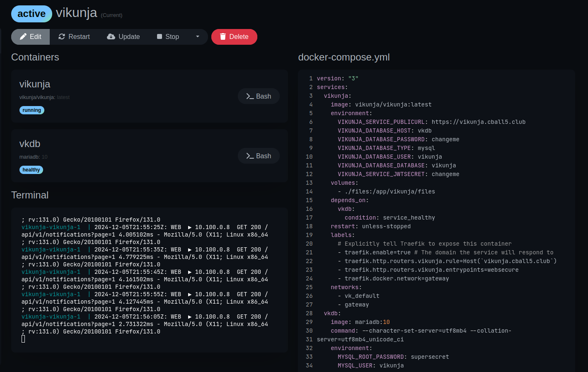Click the VIKUNJA_DATABASE_USER line
588x372 pixels.
click(x=390, y=157)
